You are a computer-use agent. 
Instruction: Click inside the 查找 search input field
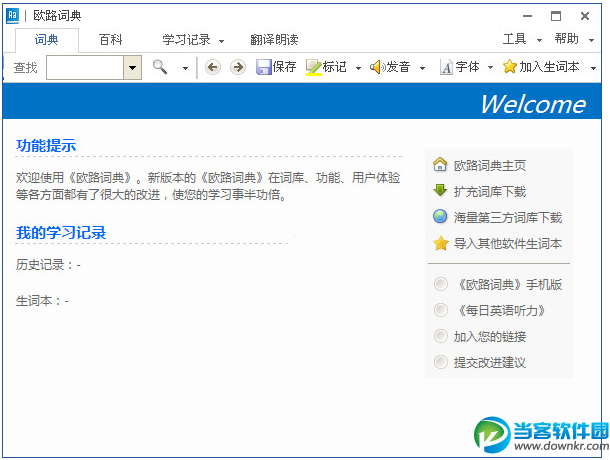[85, 68]
